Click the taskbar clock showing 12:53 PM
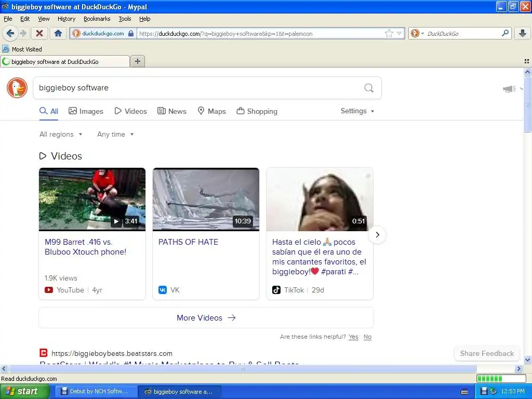This screenshot has width=532, height=399. [x=513, y=391]
